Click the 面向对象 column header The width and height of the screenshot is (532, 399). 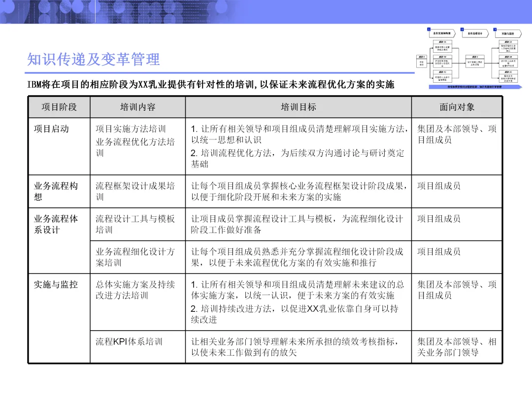pos(457,107)
